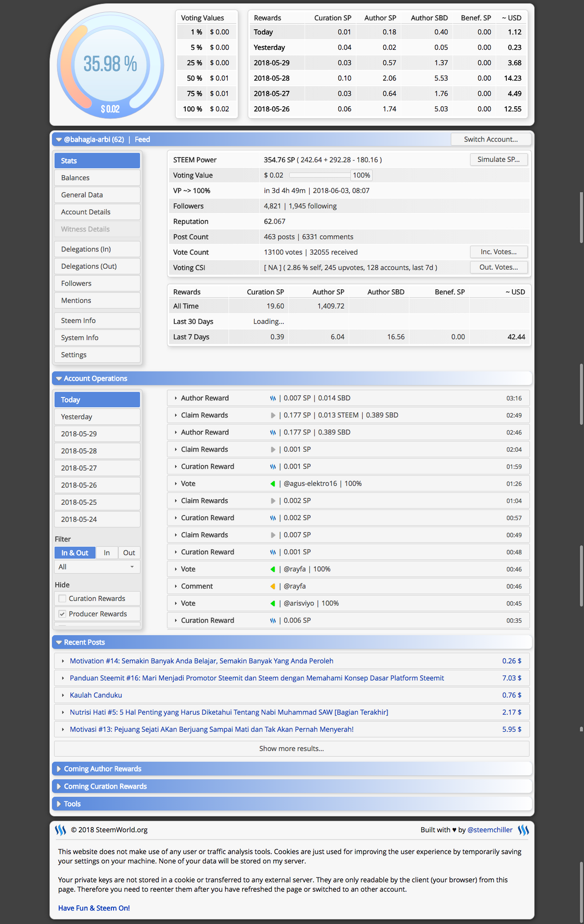Screen dimensions: 584x924
Task: Open the Balances tab in the sidebar
Action: [x=97, y=178]
